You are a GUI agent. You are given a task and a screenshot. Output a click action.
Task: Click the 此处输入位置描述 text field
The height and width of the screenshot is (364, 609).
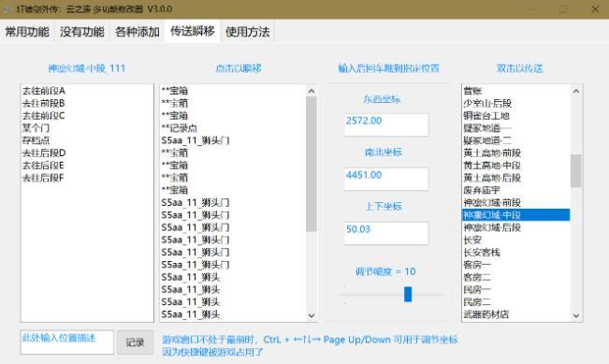pyautogui.click(x=66, y=342)
